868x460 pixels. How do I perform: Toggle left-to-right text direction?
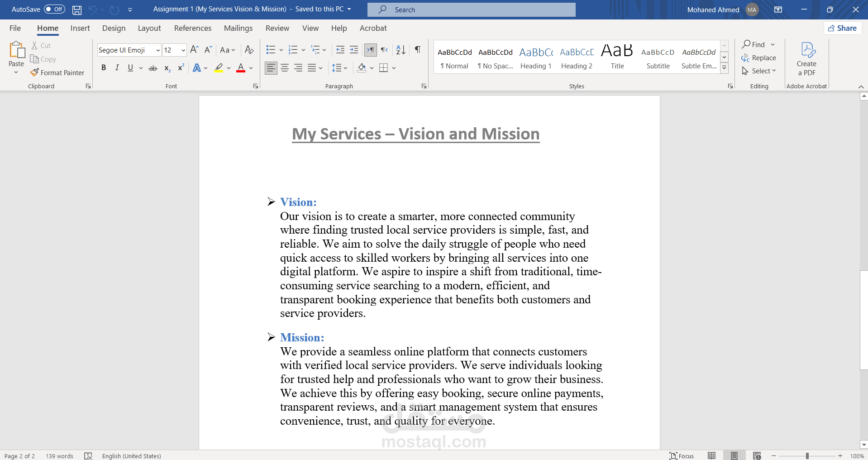pos(370,50)
